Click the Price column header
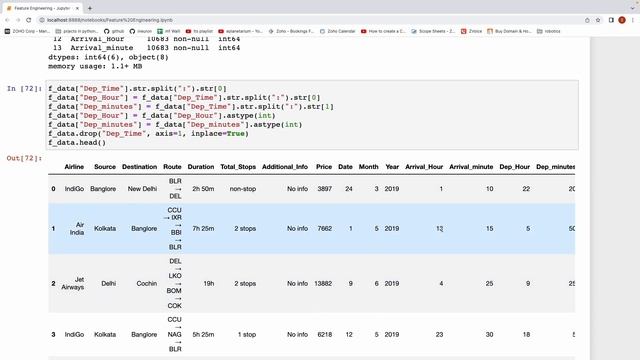The image size is (640, 360). tap(324, 167)
